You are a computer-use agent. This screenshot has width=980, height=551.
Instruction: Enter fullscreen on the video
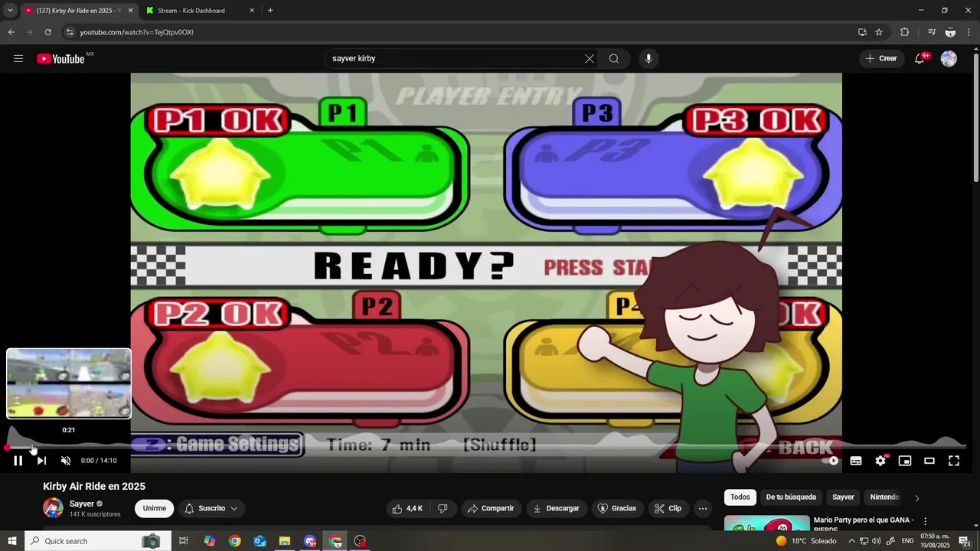tap(954, 461)
